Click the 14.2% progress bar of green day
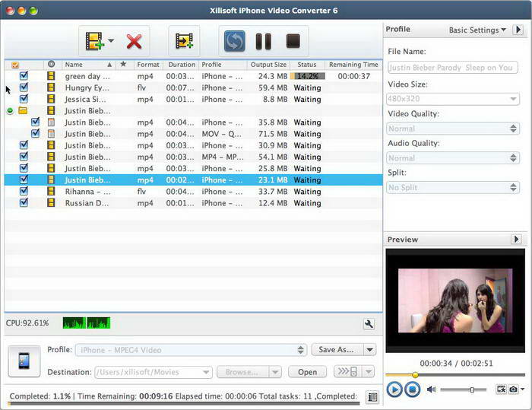532x410 pixels. click(308, 76)
